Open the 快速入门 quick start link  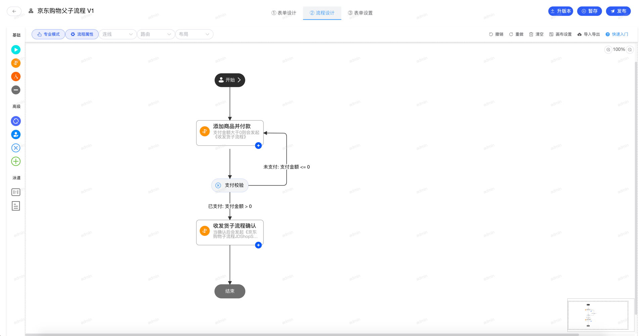(x=617, y=34)
